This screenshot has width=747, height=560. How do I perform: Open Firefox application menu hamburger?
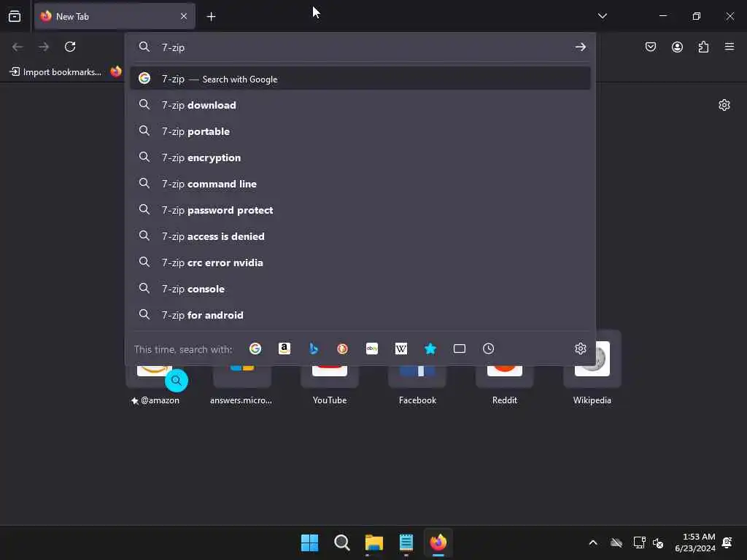pos(729,47)
